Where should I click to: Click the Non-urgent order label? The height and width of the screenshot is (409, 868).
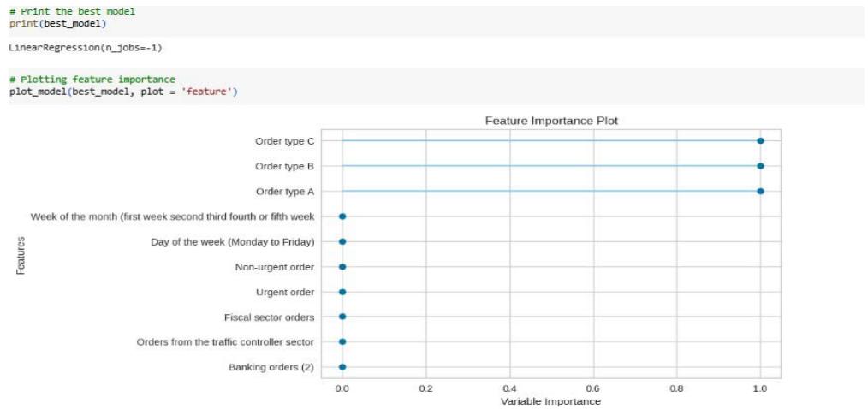click(274, 267)
